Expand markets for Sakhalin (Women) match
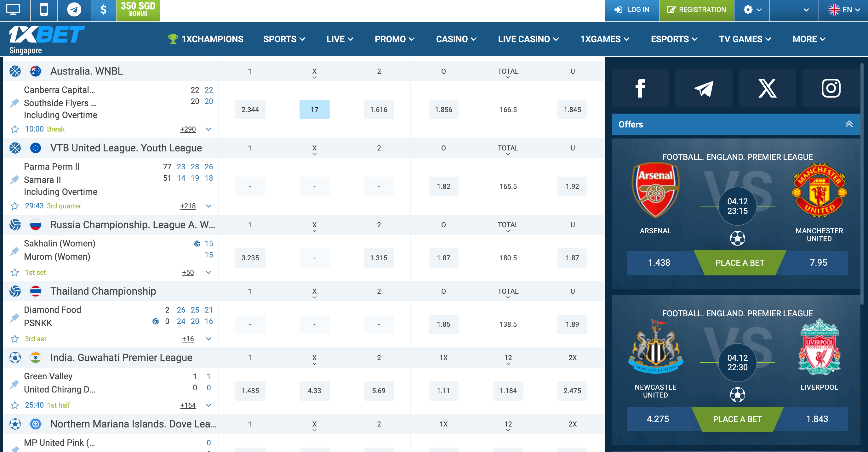Image resolution: width=868 pixels, height=452 pixels. tap(208, 272)
